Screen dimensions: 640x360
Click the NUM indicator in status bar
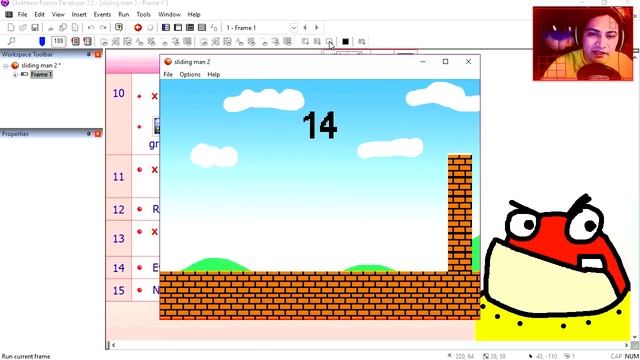coord(632,356)
